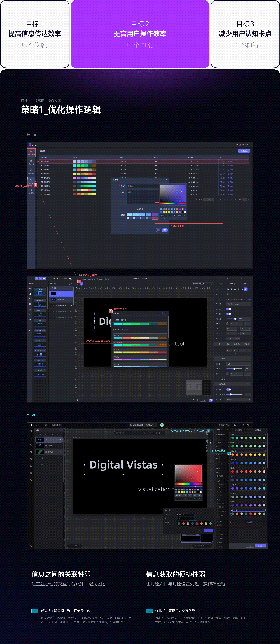The height and width of the screenshot is (644, 280).
Task: Switch to 交互 tab in Before designer
Action: pyautogui.click(x=245, y=284)
